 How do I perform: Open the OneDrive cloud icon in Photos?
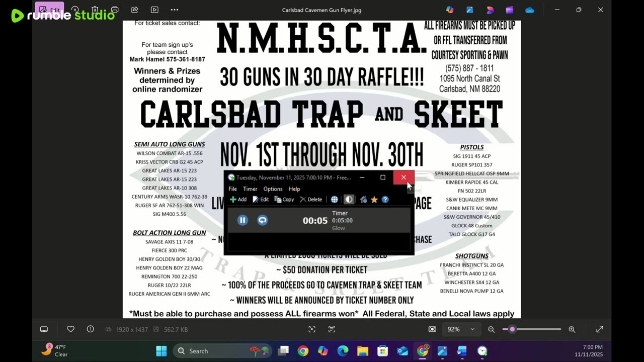pyautogui.click(x=530, y=10)
